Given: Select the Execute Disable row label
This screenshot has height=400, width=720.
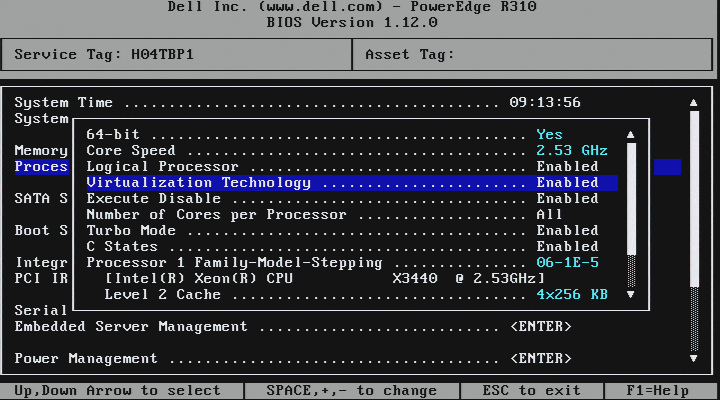Looking at the screenshot, I should click(x=154, y=198).
